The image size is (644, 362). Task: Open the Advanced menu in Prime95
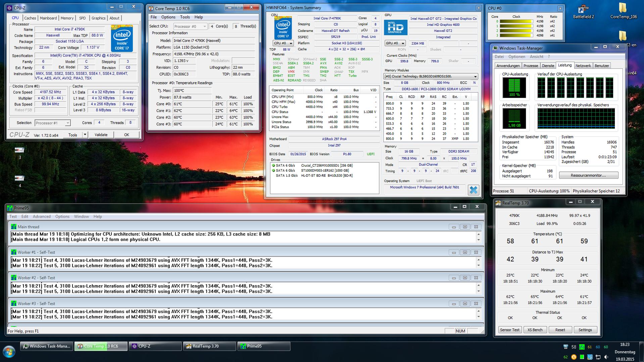click(42, 216)
